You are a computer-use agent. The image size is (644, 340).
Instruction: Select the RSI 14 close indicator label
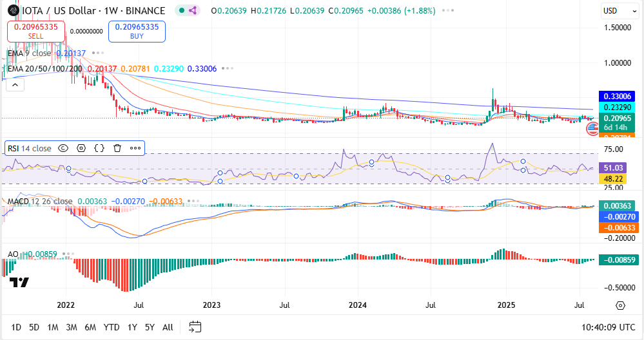pyautogui.click(x=30, y=149)
